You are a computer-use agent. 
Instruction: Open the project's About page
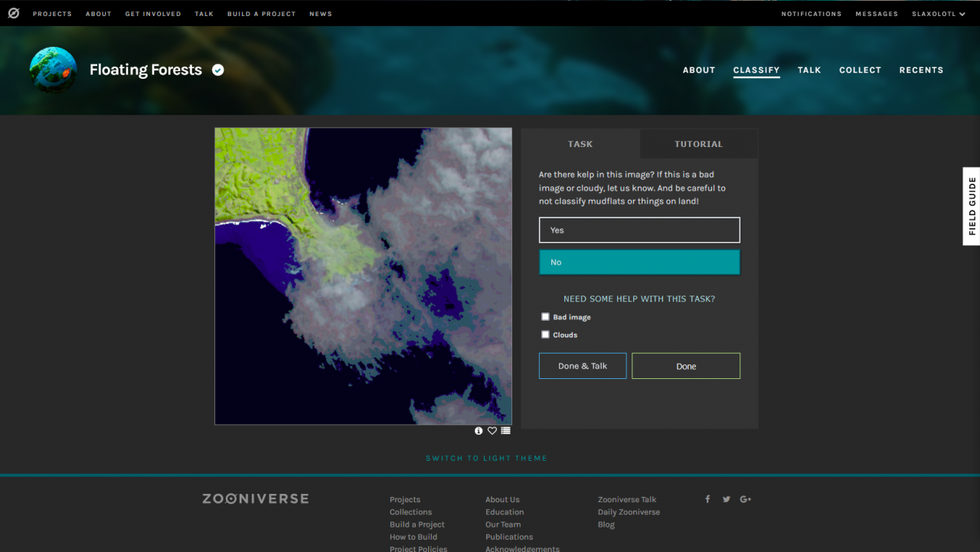point(699,70)
